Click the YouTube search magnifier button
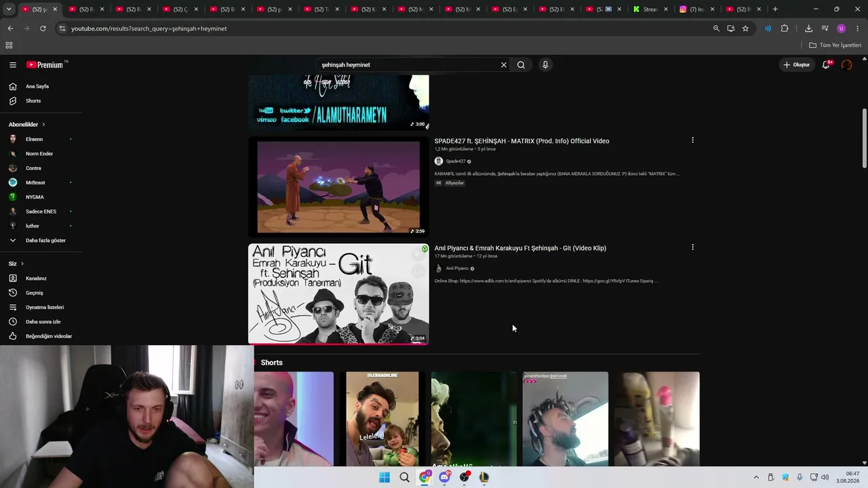Viewport: 868px width, 488px height. 521,65
